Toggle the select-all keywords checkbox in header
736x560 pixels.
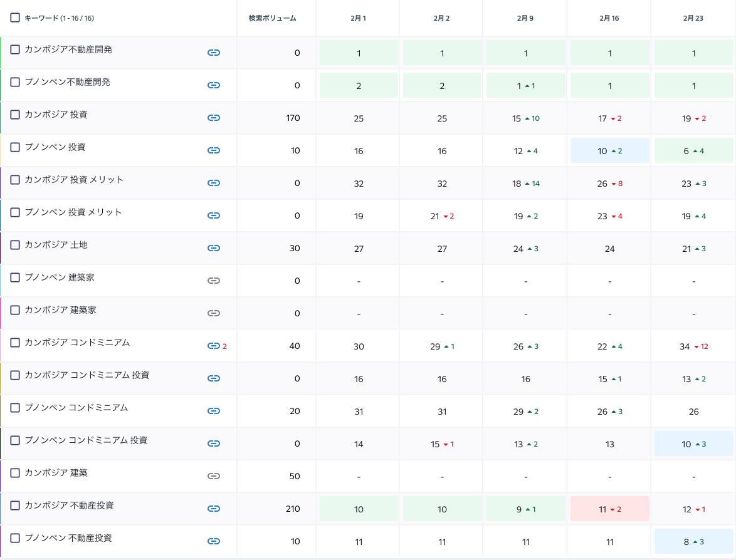tap(15, 18)
